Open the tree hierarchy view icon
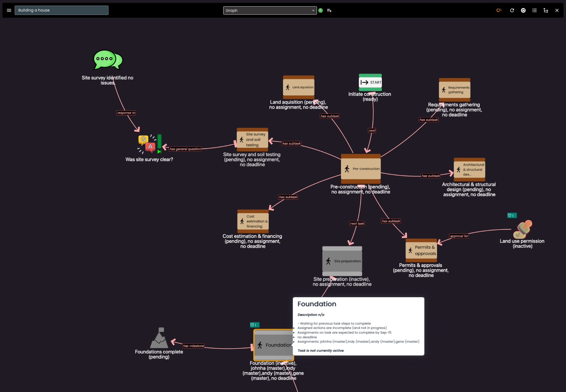This screenshot has height=392, width=566. [546, 10]
